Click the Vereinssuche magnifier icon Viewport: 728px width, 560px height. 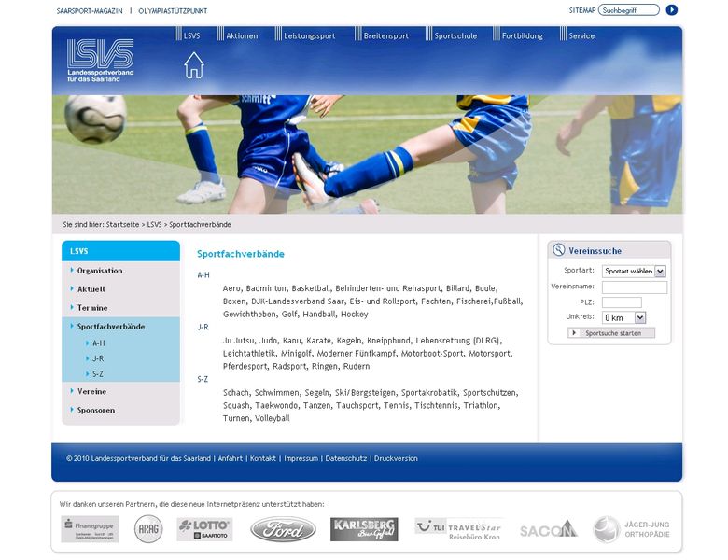(558, 250)
